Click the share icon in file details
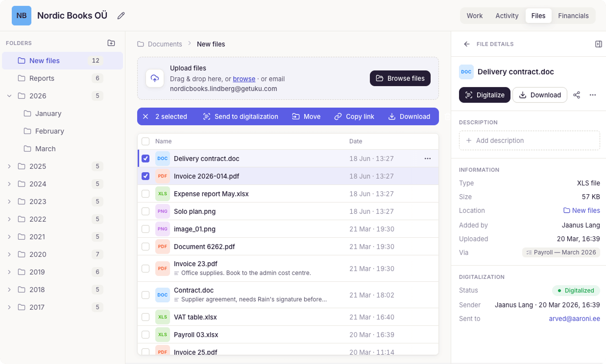This screenshot has height=364, width=606. pyautogui.click(x=577, y=95)
